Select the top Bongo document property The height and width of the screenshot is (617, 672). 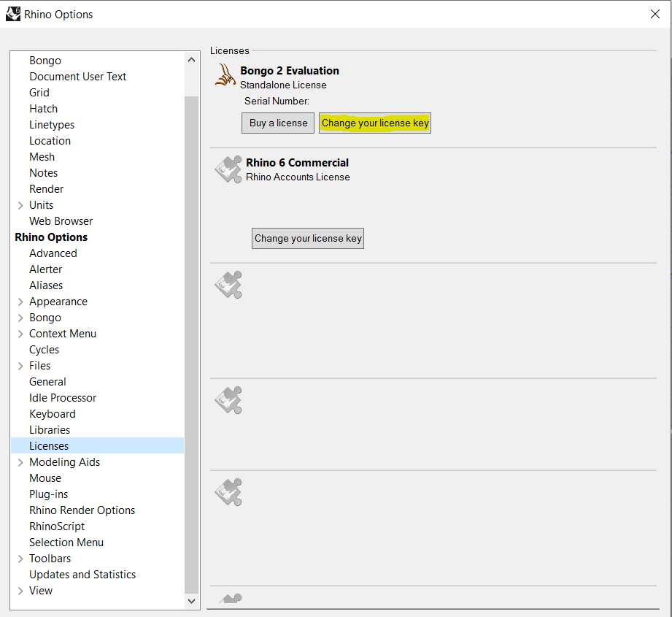[45, 61]
